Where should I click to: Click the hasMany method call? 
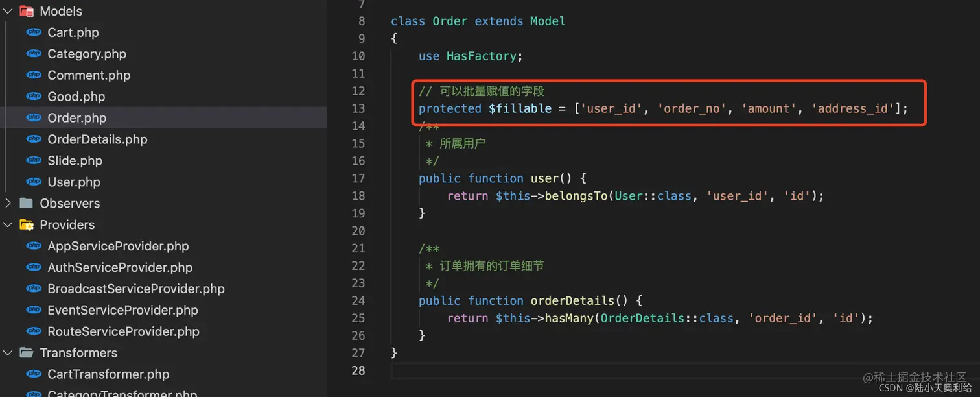[x=569, y=319]
